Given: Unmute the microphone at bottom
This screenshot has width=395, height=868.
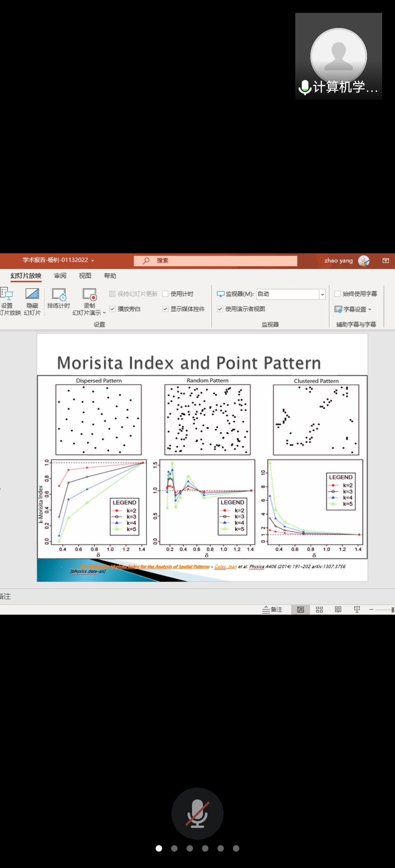Looking at the screenshot, I should tap(197, 813).
